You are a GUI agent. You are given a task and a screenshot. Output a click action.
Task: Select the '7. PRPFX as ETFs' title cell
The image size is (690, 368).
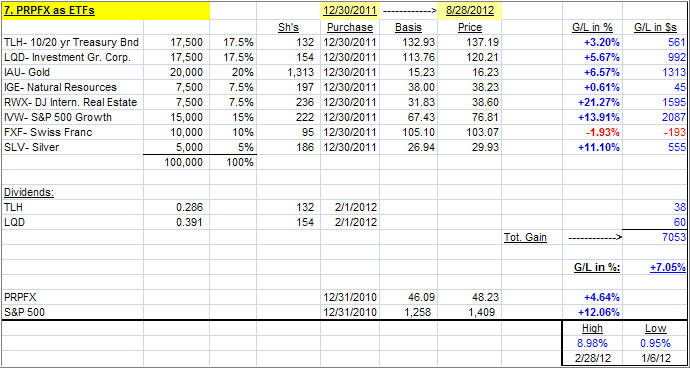(x=106, y=10)
